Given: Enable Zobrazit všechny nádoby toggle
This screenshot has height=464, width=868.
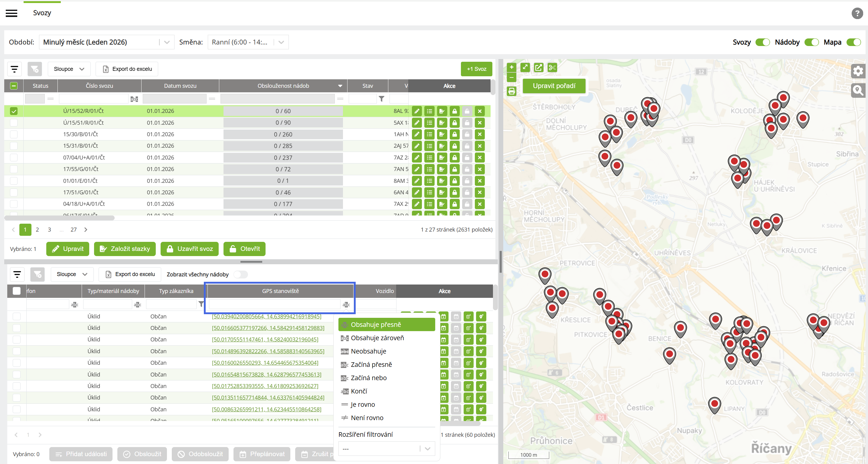Looking at the screenshot, I should 240,275.
